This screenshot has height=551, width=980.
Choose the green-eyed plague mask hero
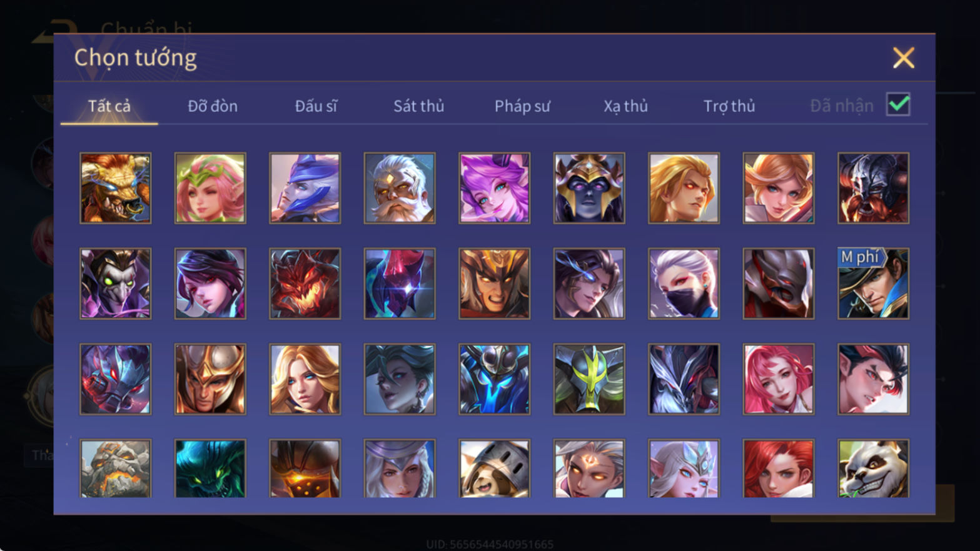tap(116, 284)
